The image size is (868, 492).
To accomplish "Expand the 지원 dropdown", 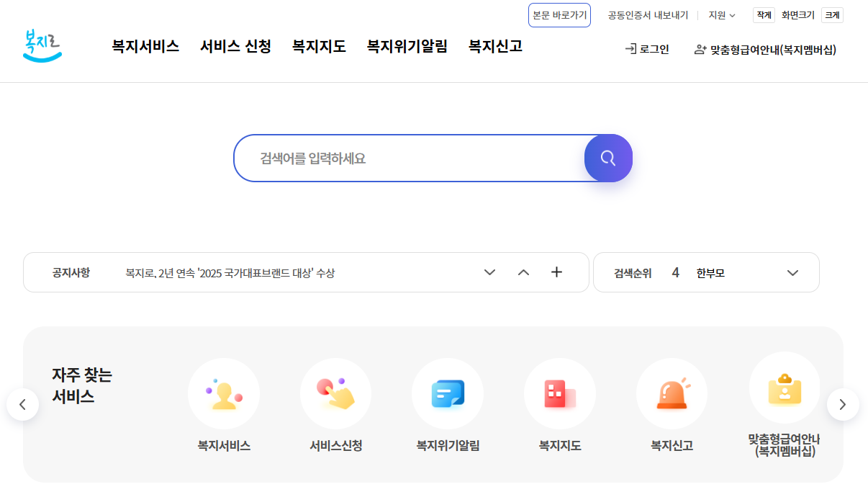I will 722,14.
